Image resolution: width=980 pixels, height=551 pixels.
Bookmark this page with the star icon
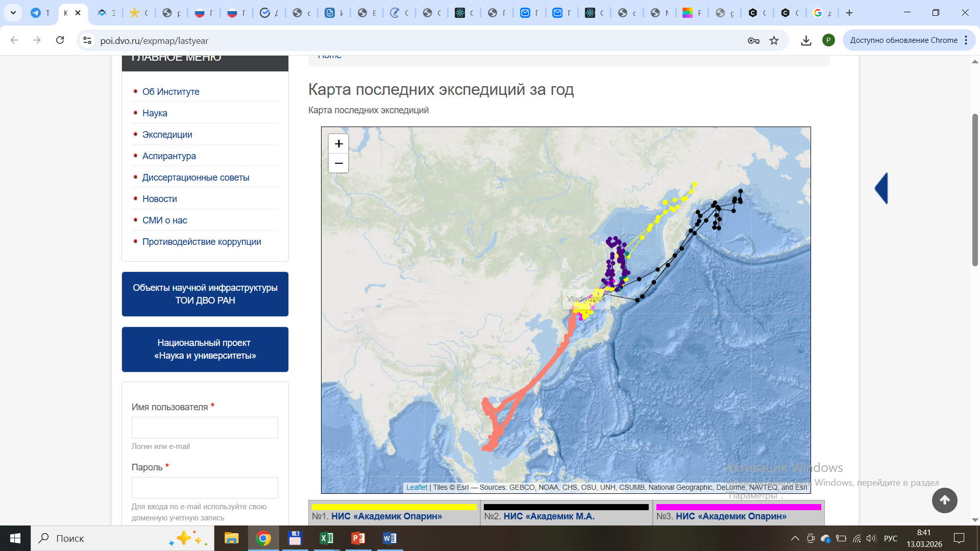[774, 41]
